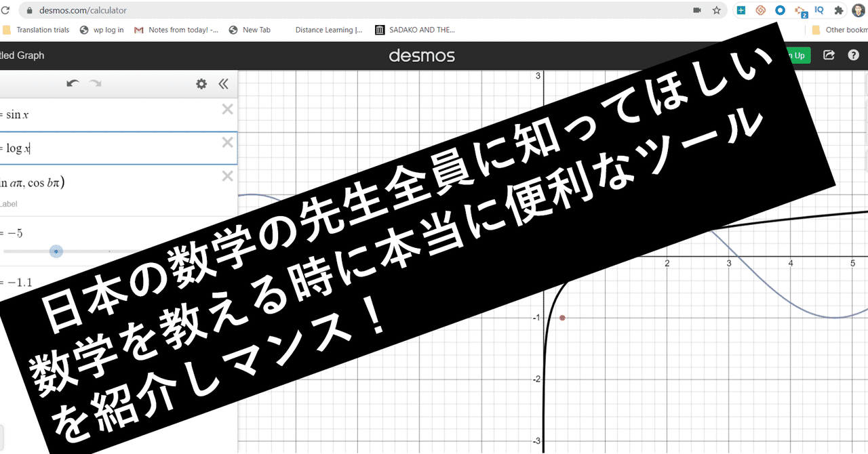Click into the log x expression field
This screenshot has width=868, height=454.
119,148
